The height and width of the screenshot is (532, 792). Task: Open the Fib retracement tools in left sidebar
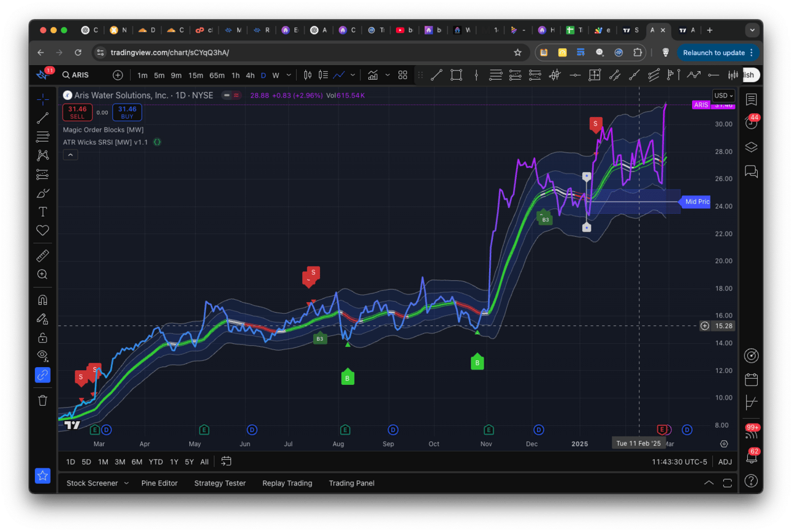(x=42, y=137)
